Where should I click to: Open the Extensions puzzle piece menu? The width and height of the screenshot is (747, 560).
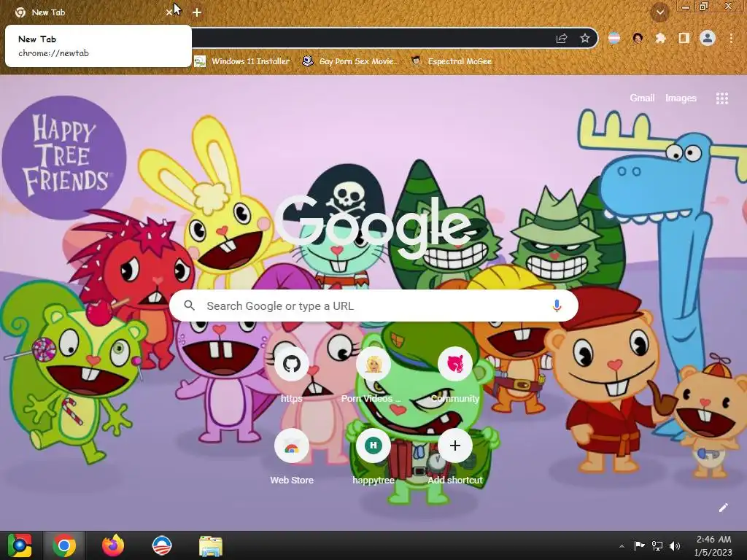[x=660, y=38]
